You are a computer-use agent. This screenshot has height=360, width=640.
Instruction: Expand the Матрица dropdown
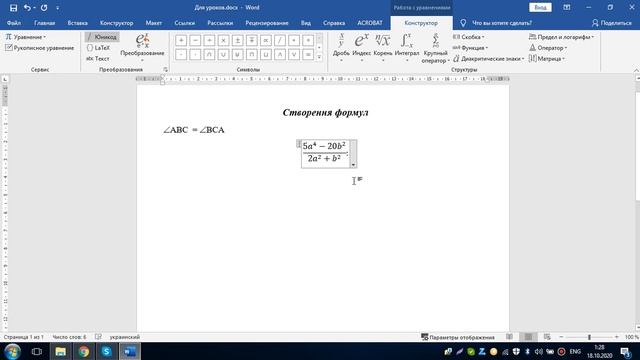pos(547,59)
